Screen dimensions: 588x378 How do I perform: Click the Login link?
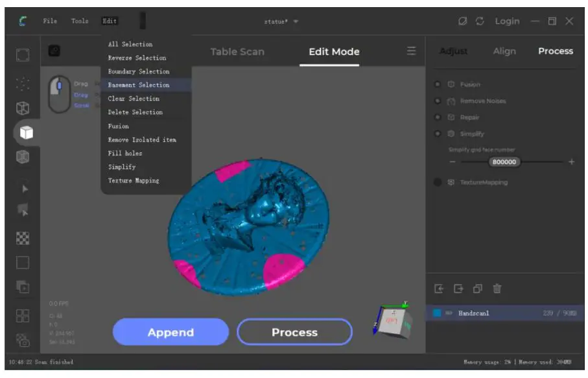pyautogui.click(x=507, y=21)
